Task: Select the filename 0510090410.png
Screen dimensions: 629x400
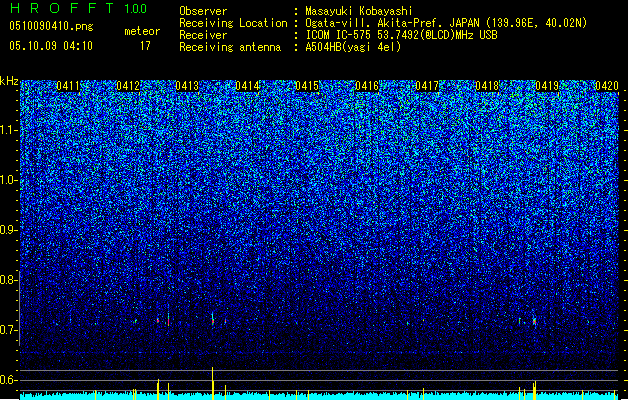Action: 51,26
